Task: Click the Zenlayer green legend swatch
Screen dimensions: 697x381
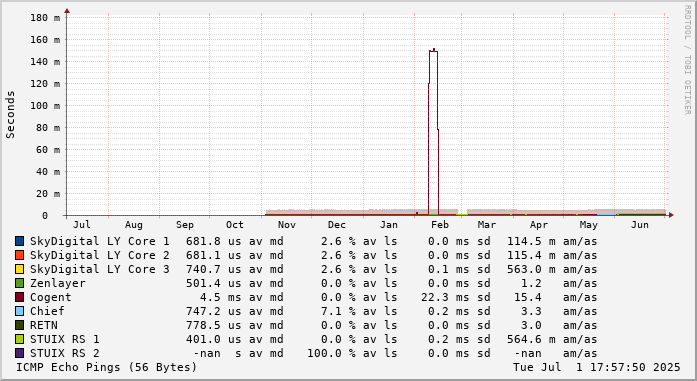Action: coord(20,283)
